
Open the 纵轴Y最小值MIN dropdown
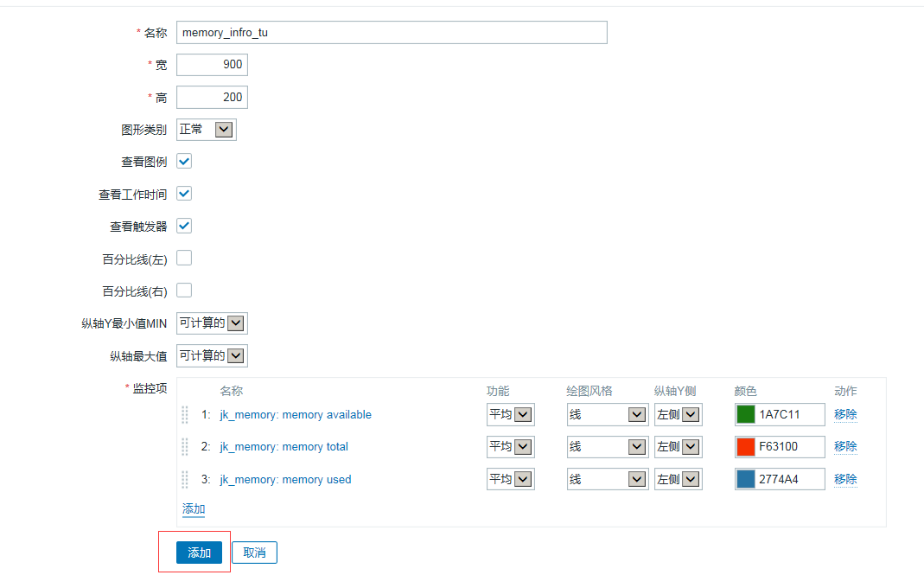[x=212, y=323]
